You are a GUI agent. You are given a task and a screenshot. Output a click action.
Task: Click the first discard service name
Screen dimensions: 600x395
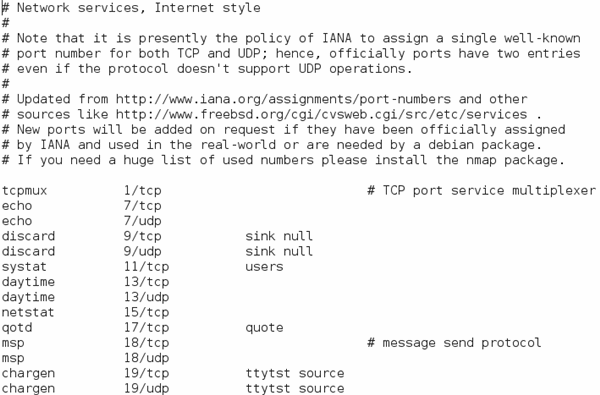tap(28, 236)
